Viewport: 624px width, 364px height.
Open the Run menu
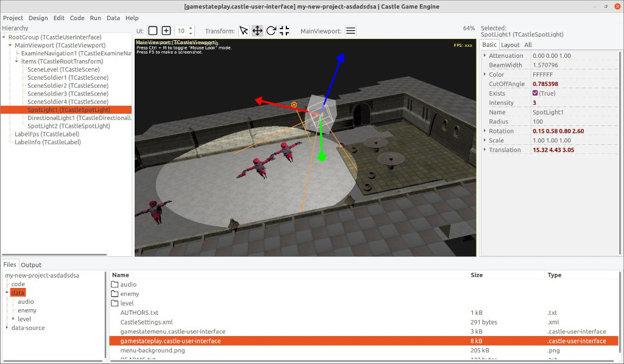click(95, 18)
